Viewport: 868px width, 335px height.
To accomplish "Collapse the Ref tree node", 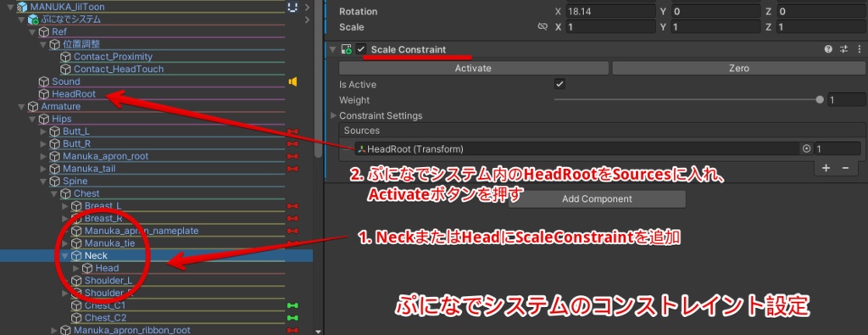I will tap(32, 32).
